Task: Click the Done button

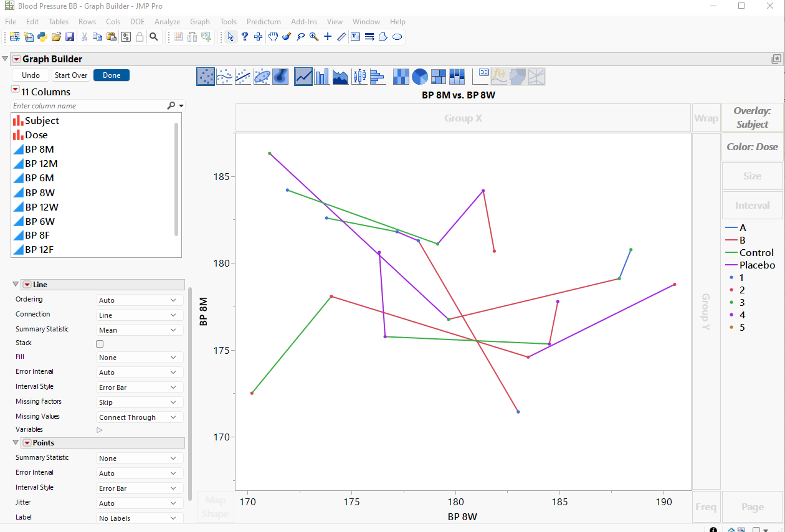Action: (112, 75)
